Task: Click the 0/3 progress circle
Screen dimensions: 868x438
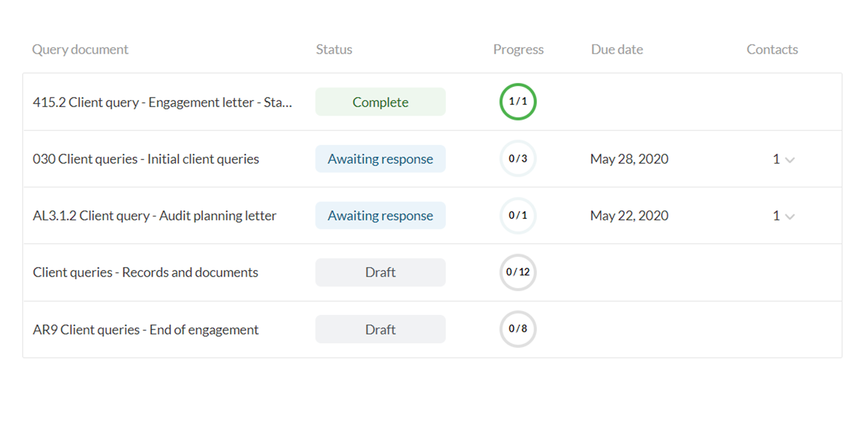Action: 518,159
